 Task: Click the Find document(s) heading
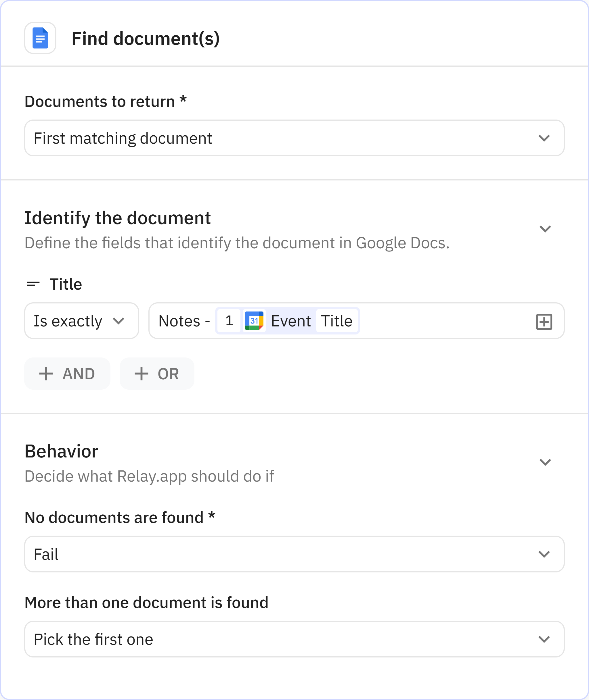click(146, 39)
